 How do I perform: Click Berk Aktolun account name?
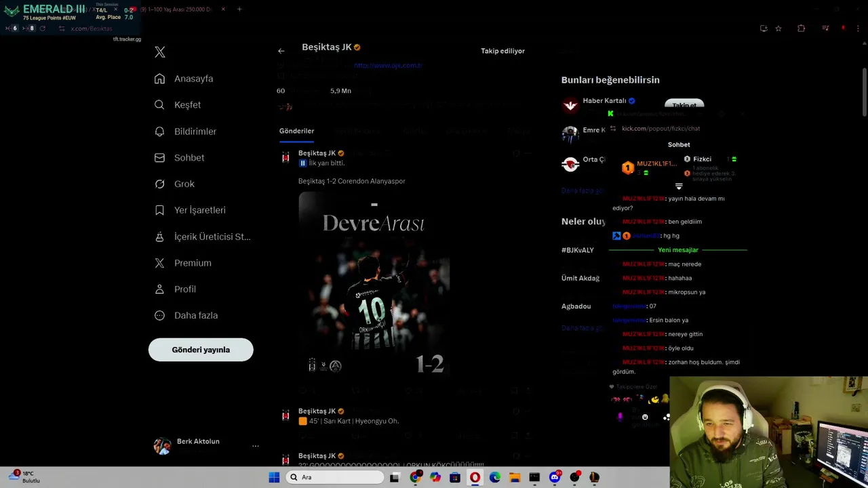coord(198,441)
